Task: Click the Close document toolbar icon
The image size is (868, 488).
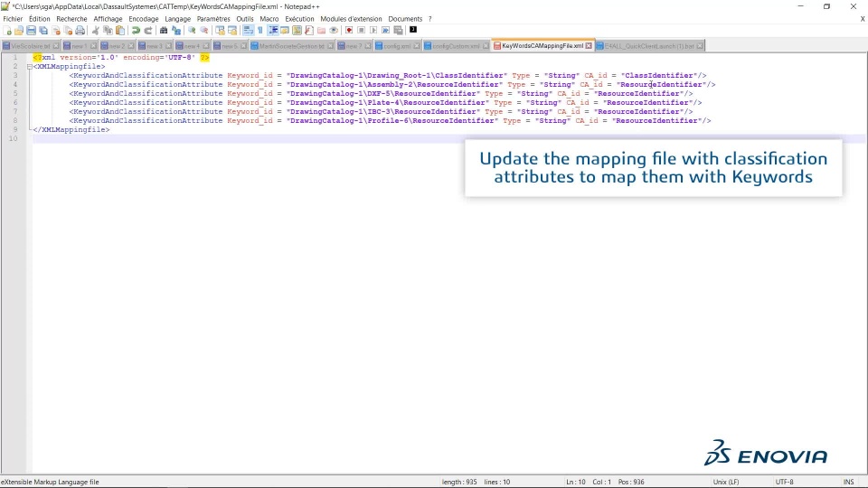Action: tap(56, 31)
